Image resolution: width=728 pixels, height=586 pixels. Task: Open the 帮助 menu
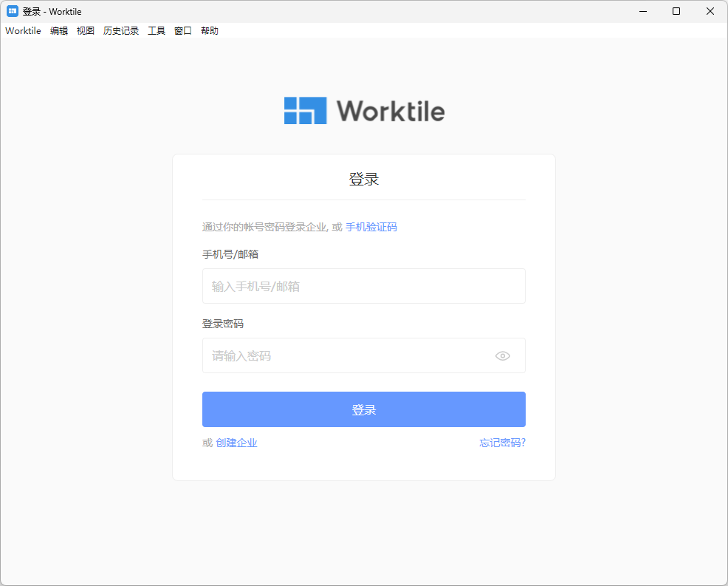tap(209, 30)
